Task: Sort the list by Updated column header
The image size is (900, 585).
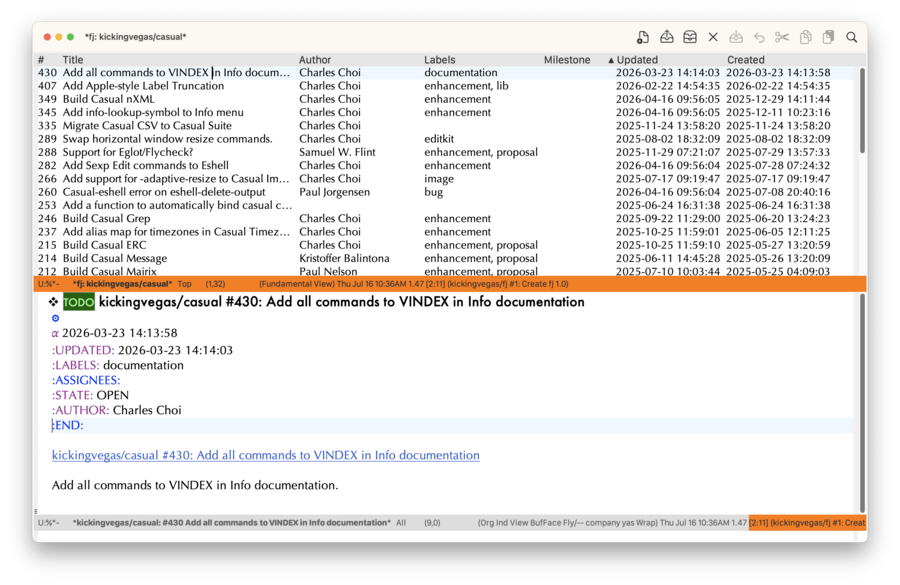Action: (x=637, y=60)
